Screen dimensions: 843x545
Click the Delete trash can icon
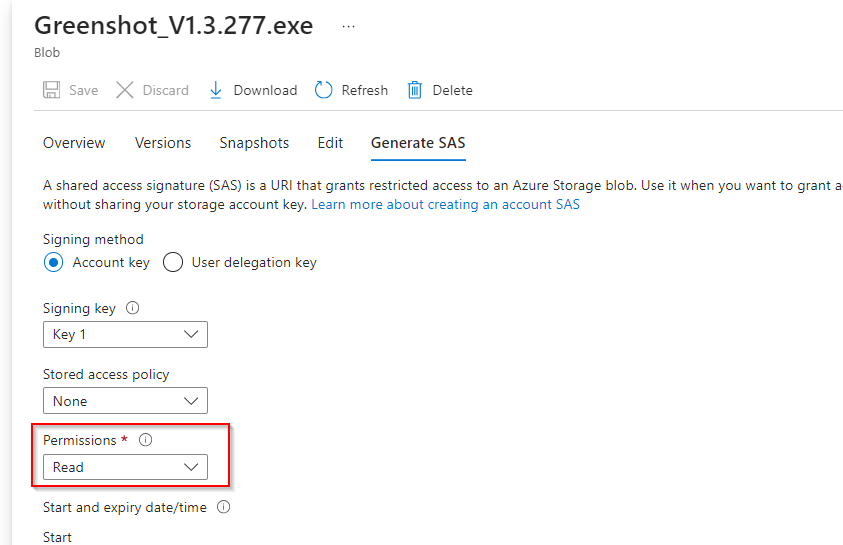tap(415, 90)
